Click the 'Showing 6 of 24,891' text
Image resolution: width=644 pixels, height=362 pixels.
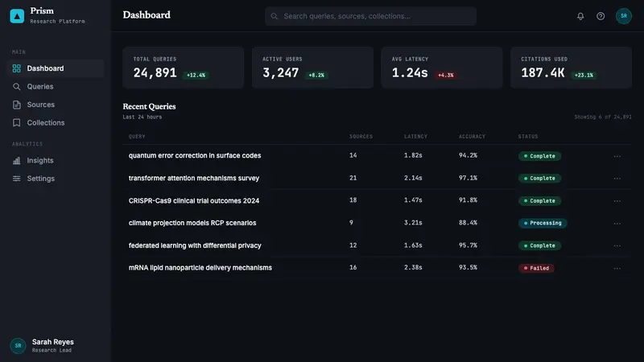(602, 117)
